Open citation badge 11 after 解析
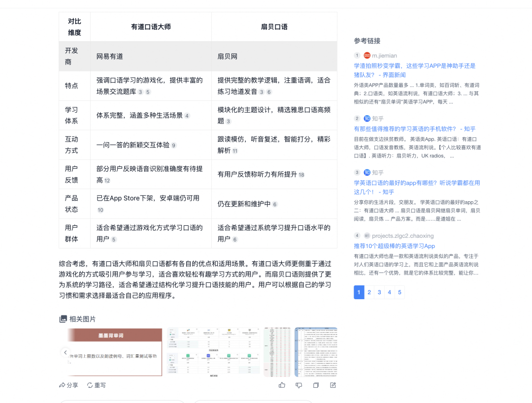The width and height of the screenshot is (532, 403). (x=235, y=151)
